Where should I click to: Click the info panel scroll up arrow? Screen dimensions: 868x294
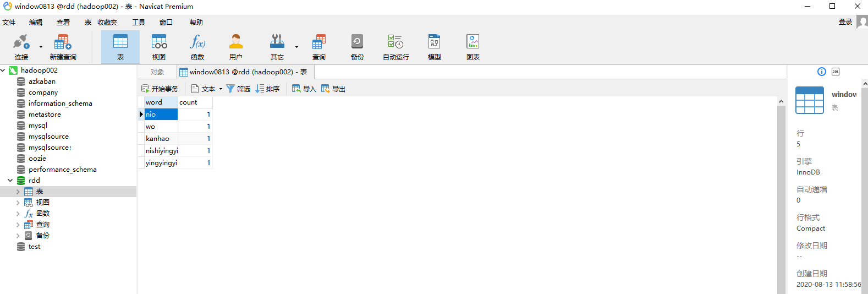(x=865, y=84)
